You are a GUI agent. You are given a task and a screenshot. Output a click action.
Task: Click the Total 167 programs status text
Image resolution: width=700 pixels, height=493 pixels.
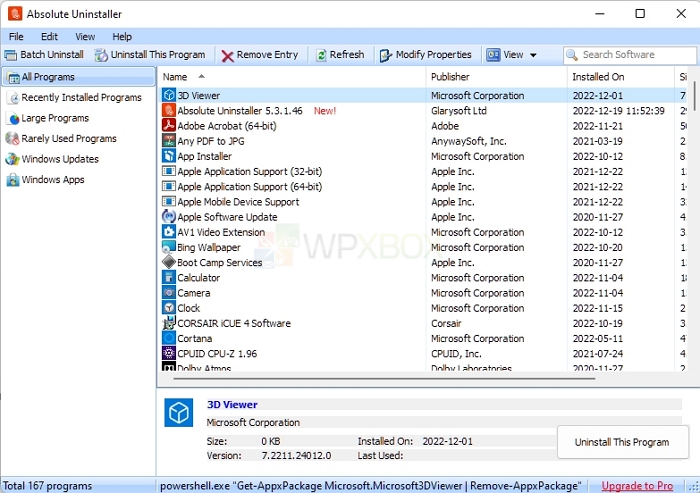tap(47, 486)
